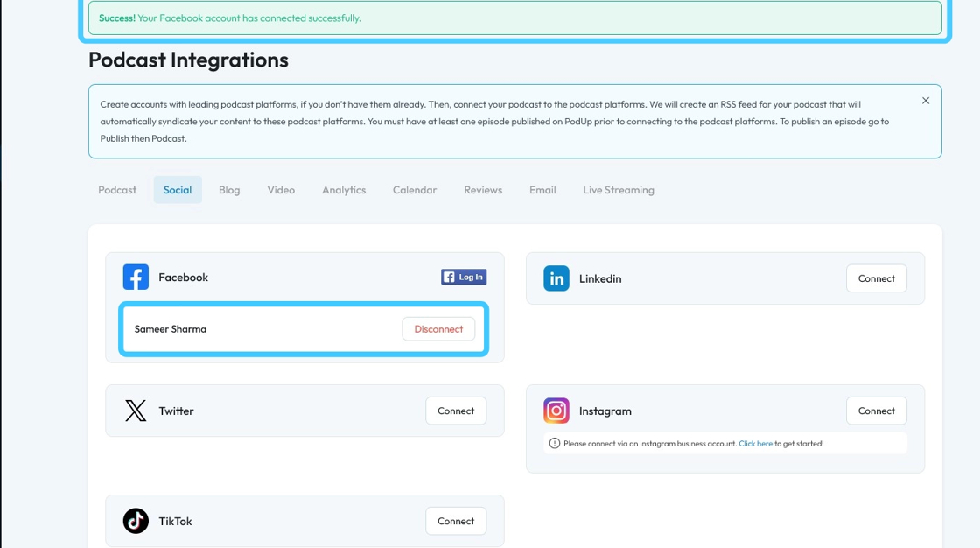Click the Instagram logo icon
This screenshot has height=548, width=980.
point(556,411)
